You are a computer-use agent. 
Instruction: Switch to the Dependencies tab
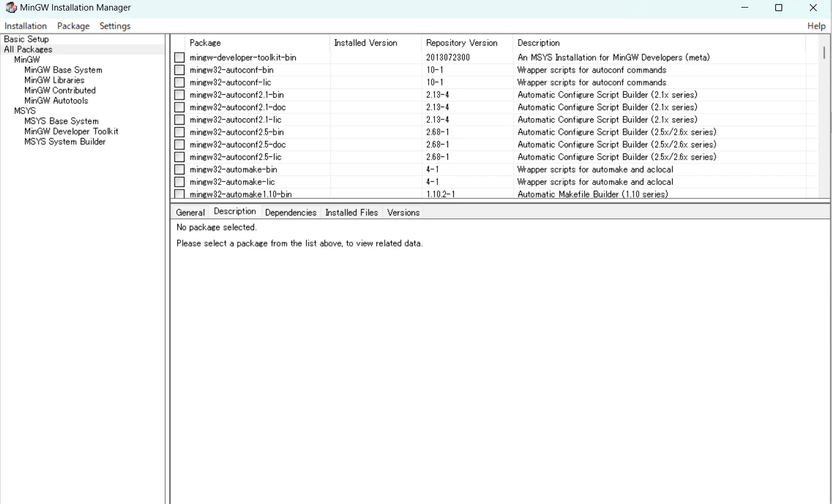pyautogui.click(x=290, y=212)
